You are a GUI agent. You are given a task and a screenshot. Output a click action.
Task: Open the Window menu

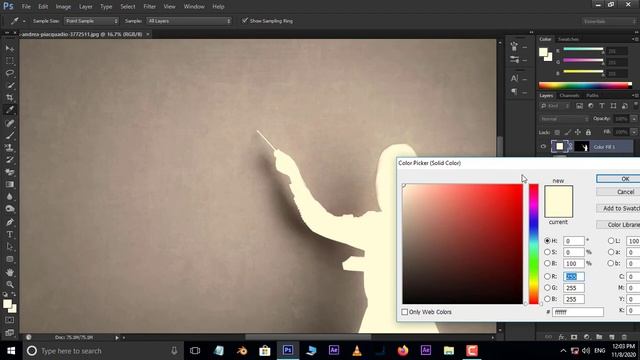[194, 7]
